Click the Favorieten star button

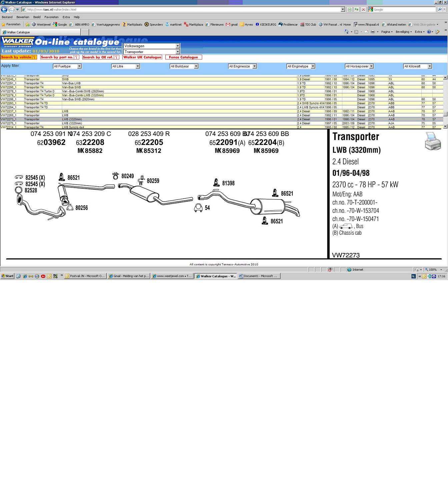[11, 24]
